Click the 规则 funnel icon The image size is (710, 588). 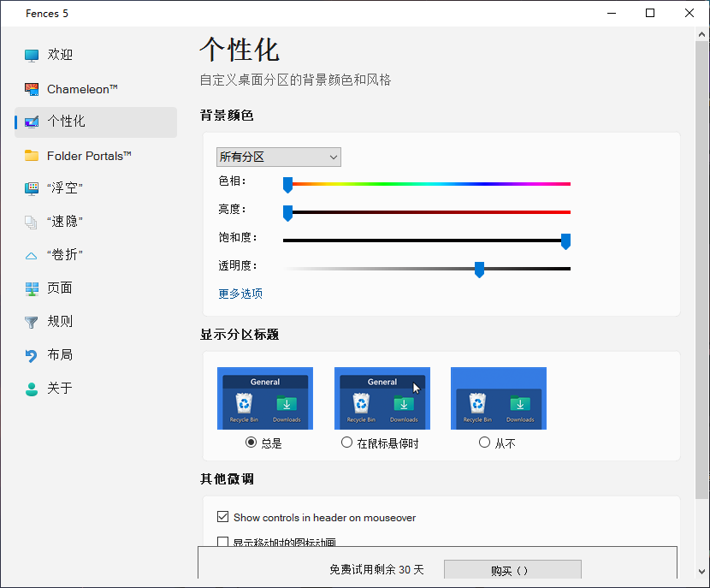32,322
